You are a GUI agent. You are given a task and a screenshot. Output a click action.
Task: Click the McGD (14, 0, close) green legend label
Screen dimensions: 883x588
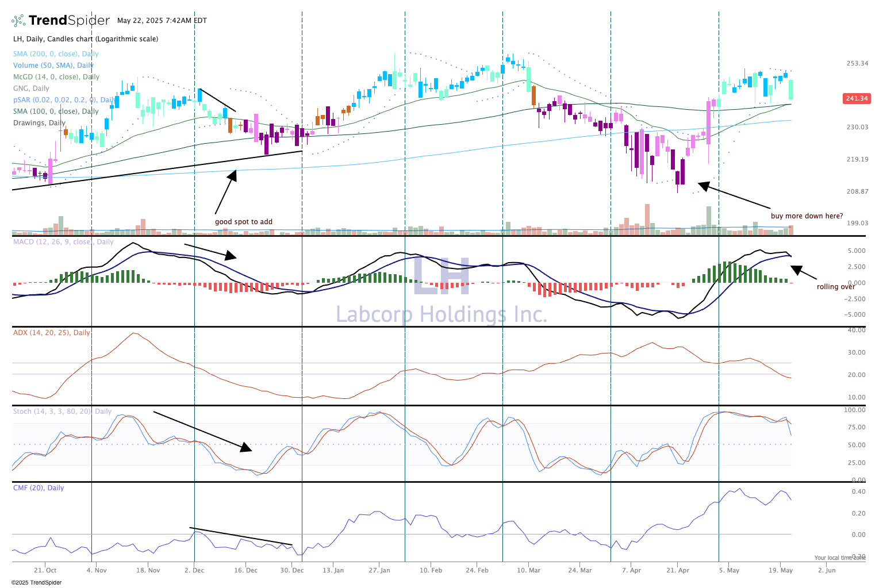coord(56,77)
